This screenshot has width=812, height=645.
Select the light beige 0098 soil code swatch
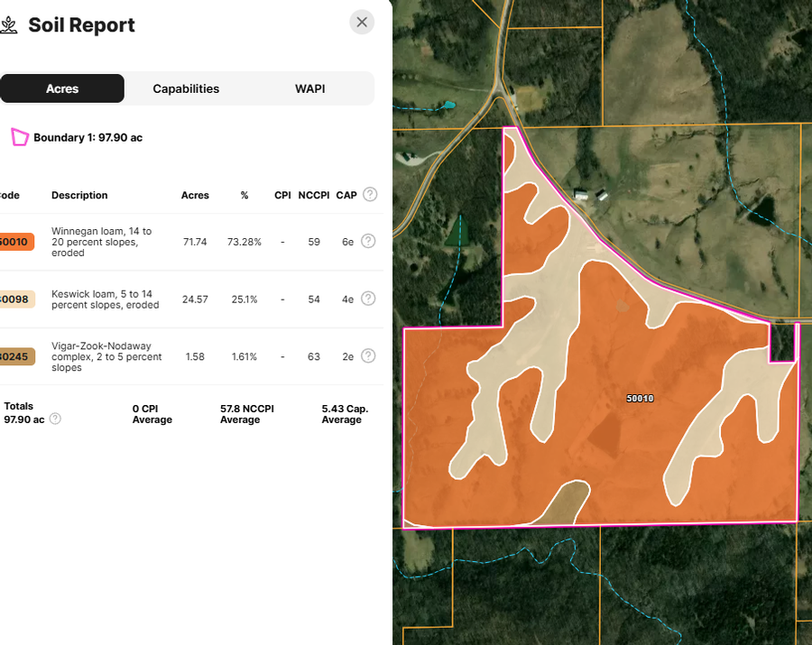16,299
